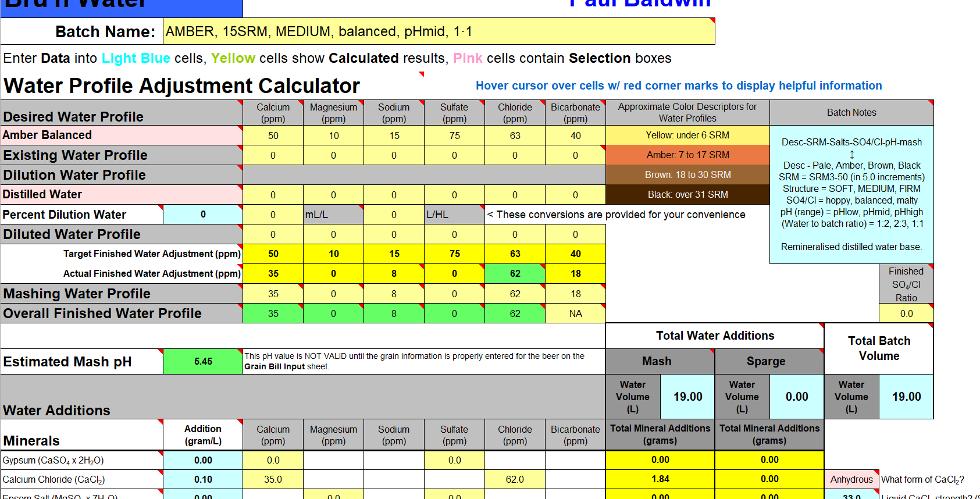Image resolution: width=980 pixels, height=499 pixels.
Task: Click the Target Finished Calcium 50 cell
Action: click(x=273, y=254)
